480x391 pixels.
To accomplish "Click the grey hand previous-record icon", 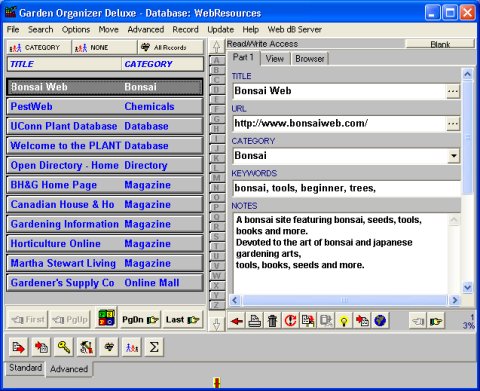I will tap(418, 321).
